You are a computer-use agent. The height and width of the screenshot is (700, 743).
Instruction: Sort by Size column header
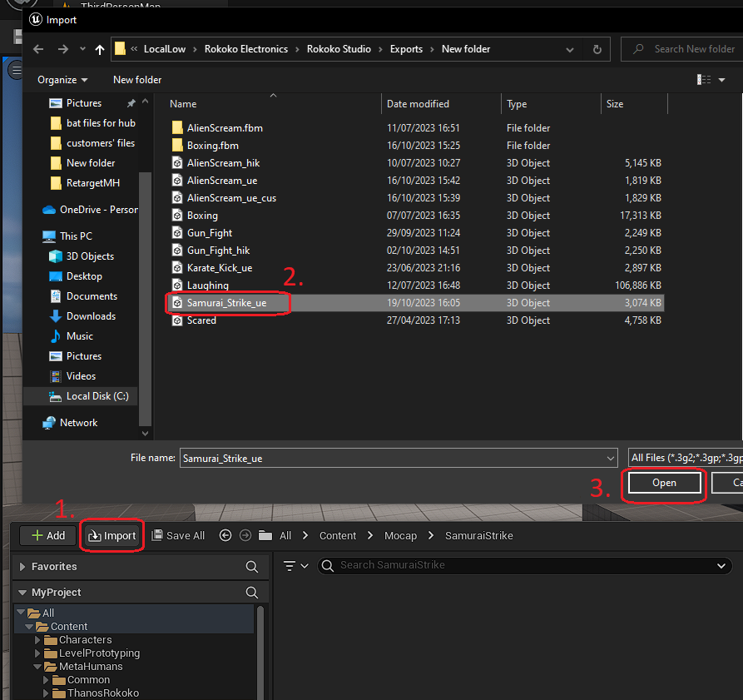click(615, 104)
